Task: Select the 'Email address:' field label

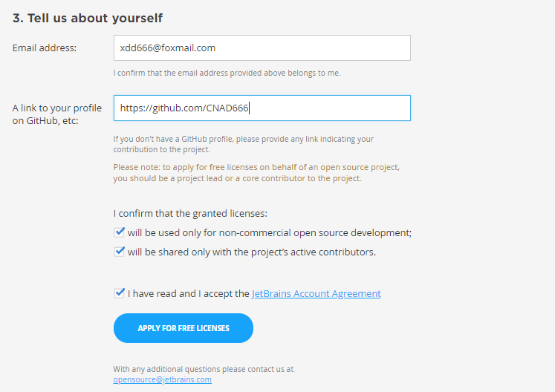Action: 45,48
